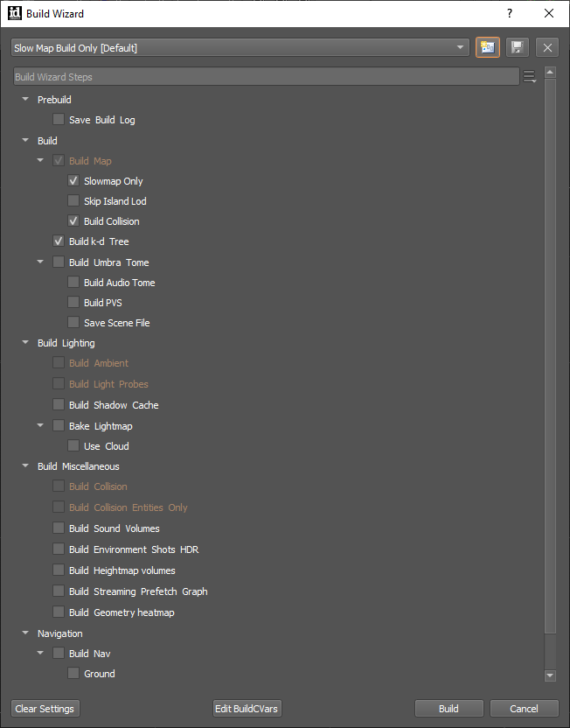570x728 pixels.
Task: Enable the Use Cloud checkbox
Action: coord(73,445)
